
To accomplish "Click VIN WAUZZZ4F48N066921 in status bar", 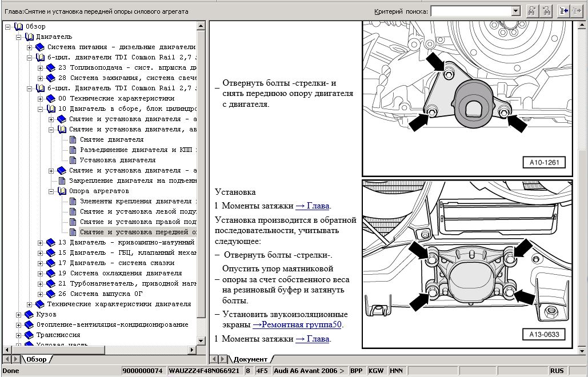I will pos(205,371).
